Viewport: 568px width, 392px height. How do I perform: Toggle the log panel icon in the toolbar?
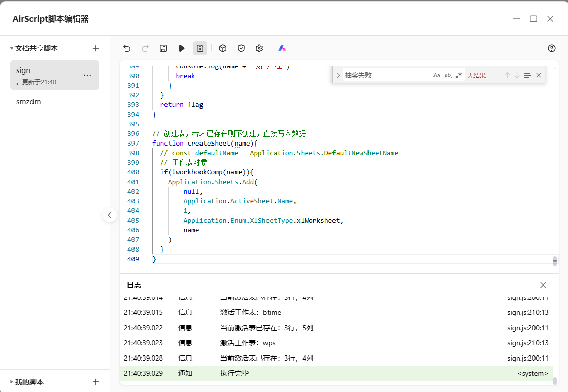(x=200, y=48)
